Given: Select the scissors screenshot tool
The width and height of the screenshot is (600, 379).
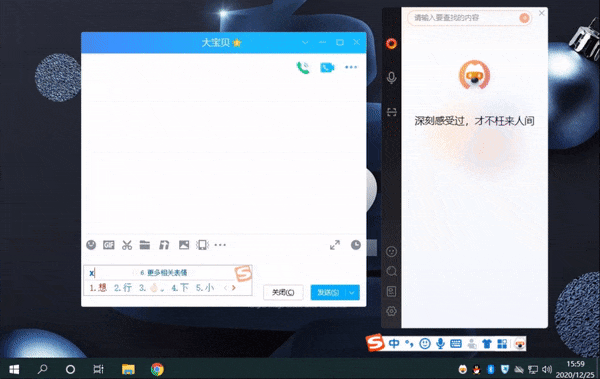Looking at the screenshot, I should click(127, 245).
